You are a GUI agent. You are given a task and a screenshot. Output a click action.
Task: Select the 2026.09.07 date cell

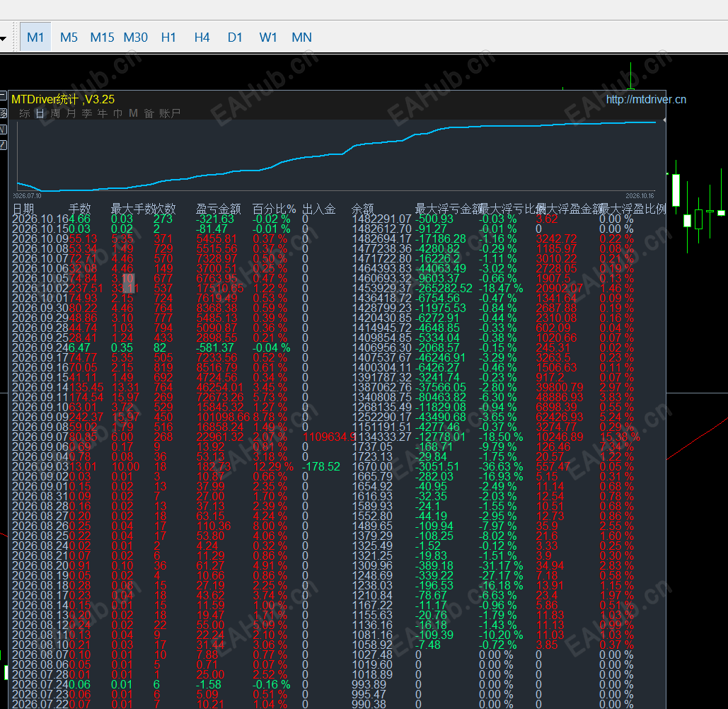coord(40,437)
